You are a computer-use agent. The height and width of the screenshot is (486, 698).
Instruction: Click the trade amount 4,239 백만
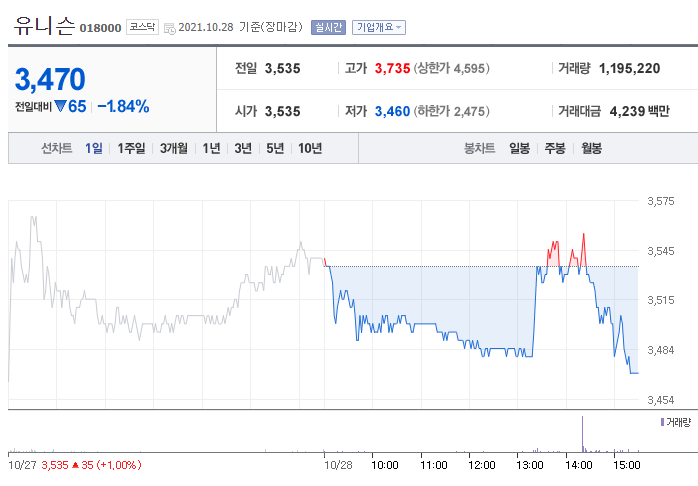640,111
